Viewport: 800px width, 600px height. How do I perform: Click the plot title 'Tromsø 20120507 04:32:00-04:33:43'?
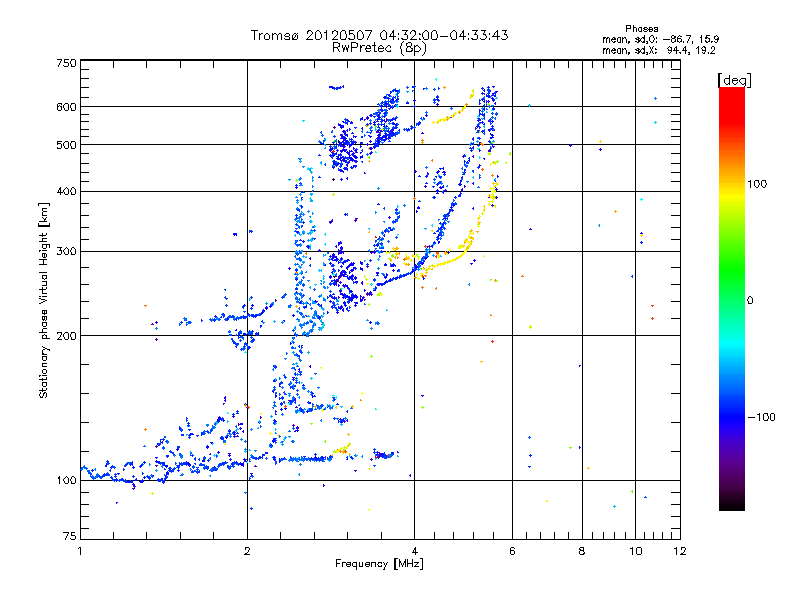coord(379,35)
